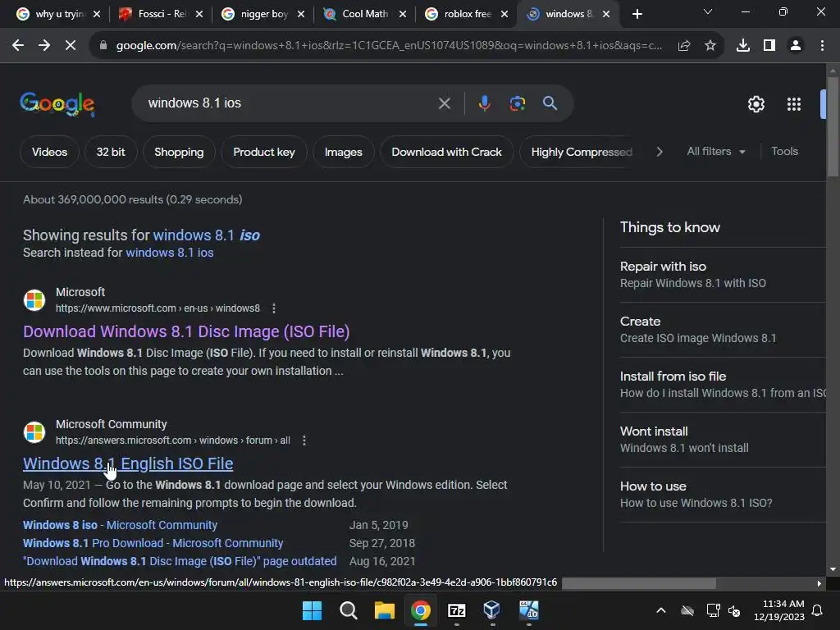Open more options for Microsoft Community result
The width and height of the screenshot is (840, 630).
[x=304, y=441]
